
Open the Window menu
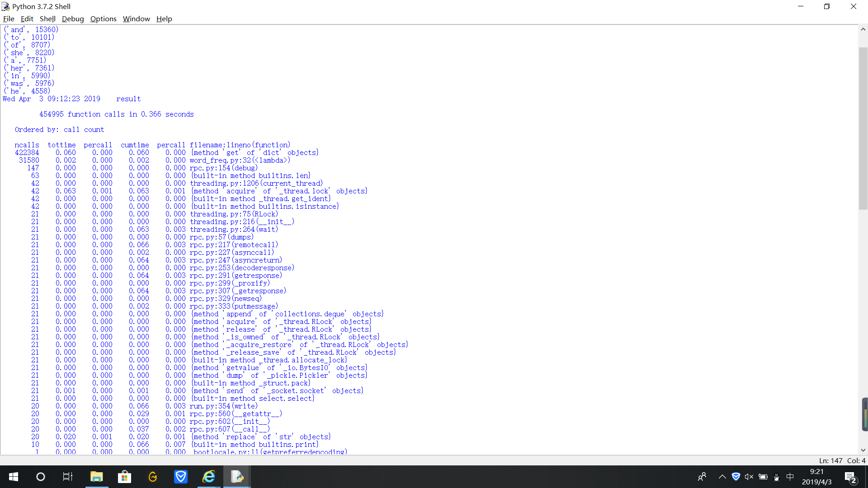[x=136, y=19]
